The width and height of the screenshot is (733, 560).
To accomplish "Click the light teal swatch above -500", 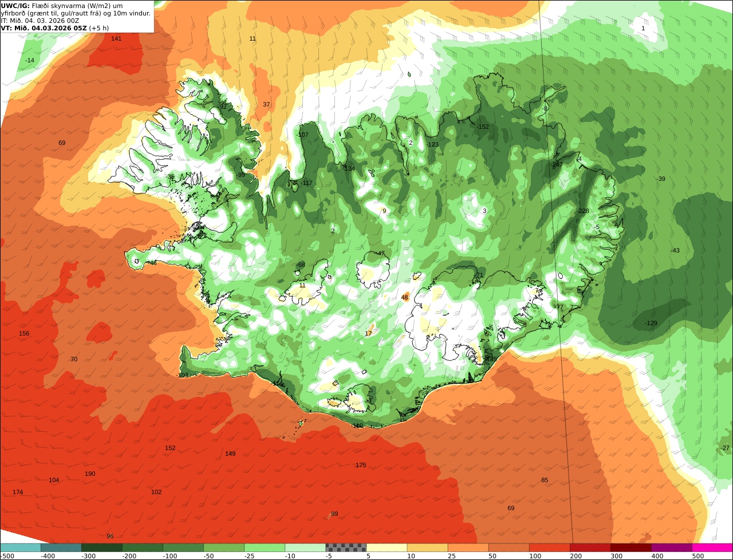I will (20, 547).
